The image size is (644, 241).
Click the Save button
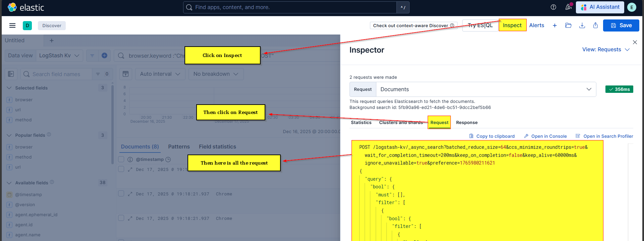pos(621,25)
